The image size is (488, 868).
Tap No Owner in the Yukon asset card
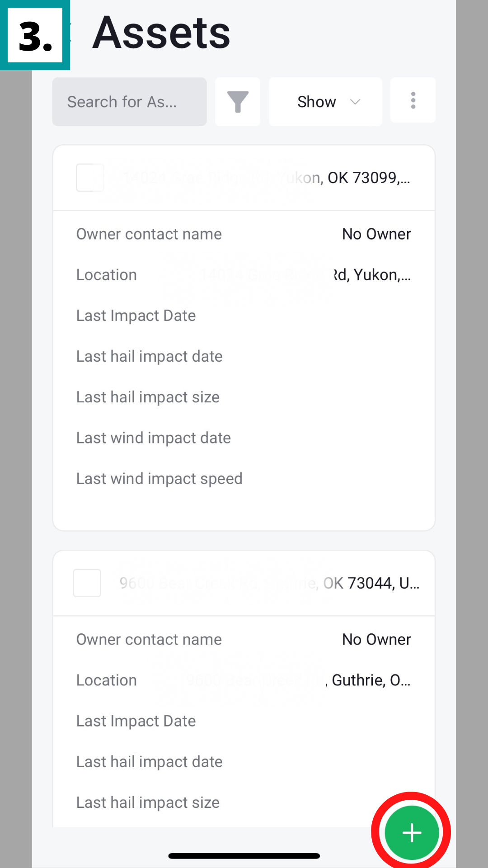click(376, 234)
